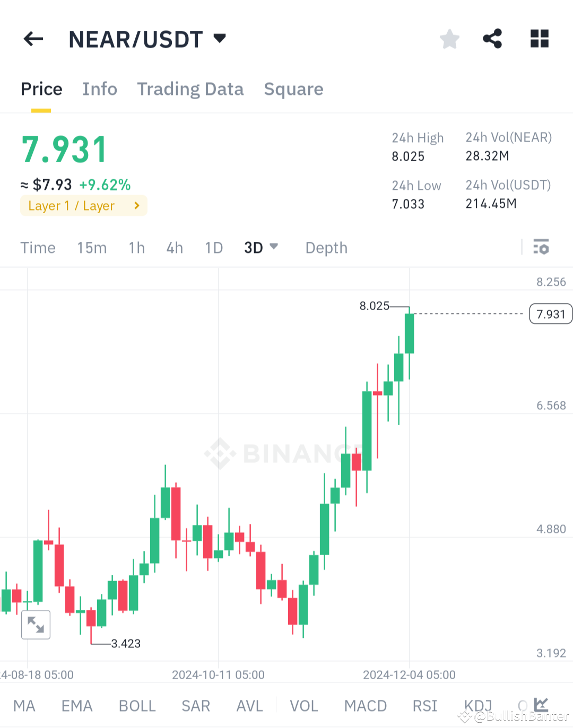Open chart settings via the filter icon
Screen dimensions: 573x728
(x=541, y=247)
